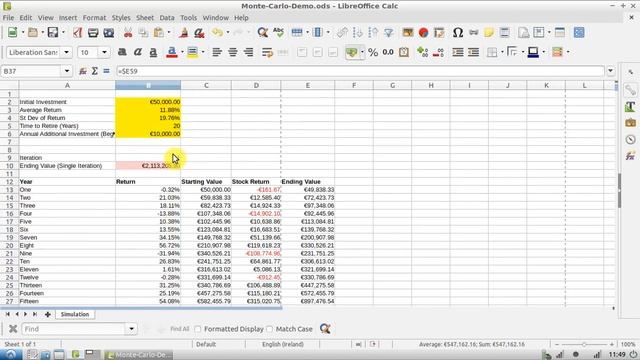This screenshot has width=640, height=360.
Task: Click the Sum sigma button
Action: [x=95, y=71]
